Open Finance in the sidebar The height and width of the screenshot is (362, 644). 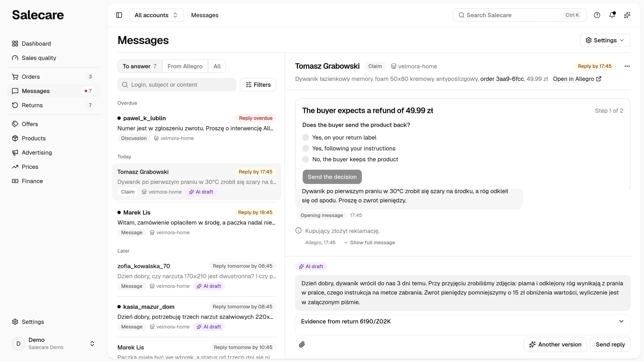pos(54,181)
